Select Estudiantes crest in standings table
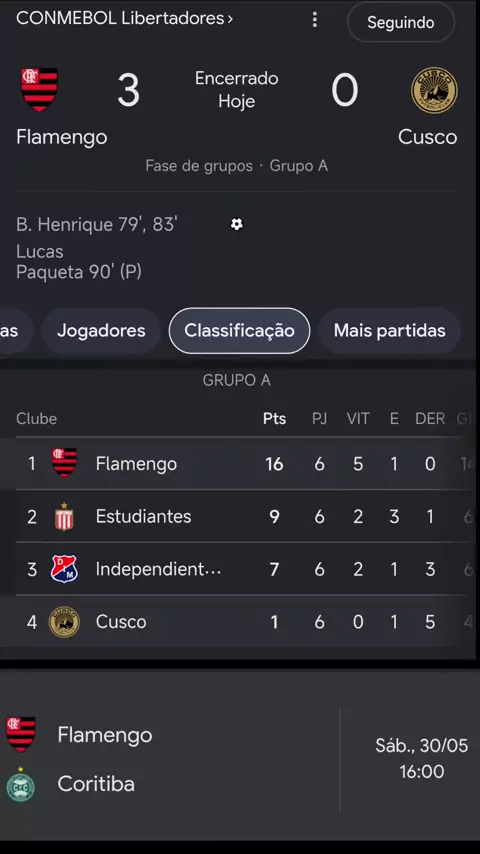Viewport: 480px width, 854px height. pyautogui.click(x=64, y=516)
